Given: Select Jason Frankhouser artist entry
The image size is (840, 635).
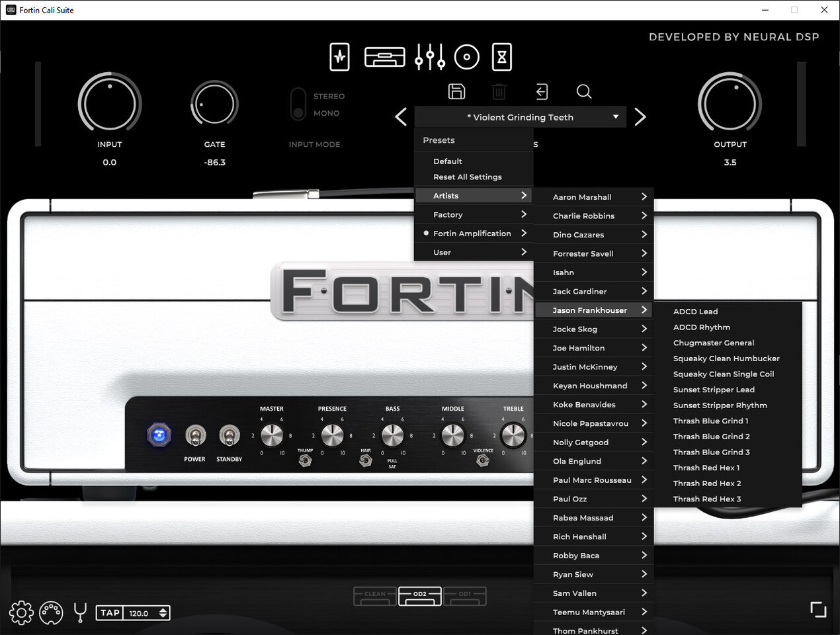Looking at the screenshot, I should pyautogui.click(x=594, y=310).
